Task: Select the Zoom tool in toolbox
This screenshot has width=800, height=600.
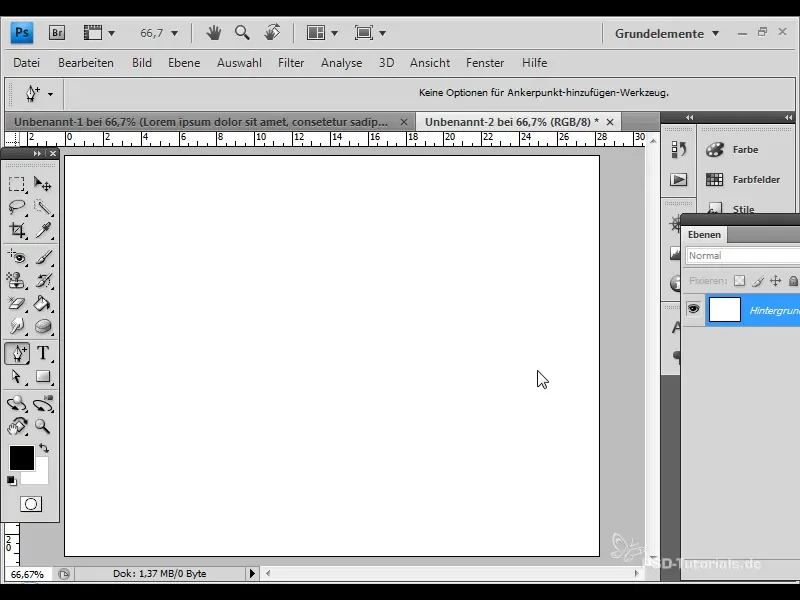Action: 43,426
